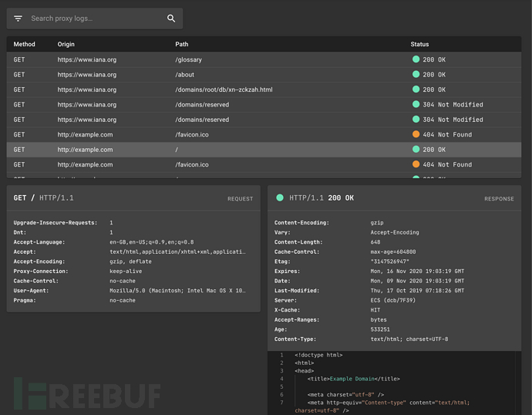Select the selected example.com / path cell
The width and height of the screenshot is (532, 415).
point(177,150)
